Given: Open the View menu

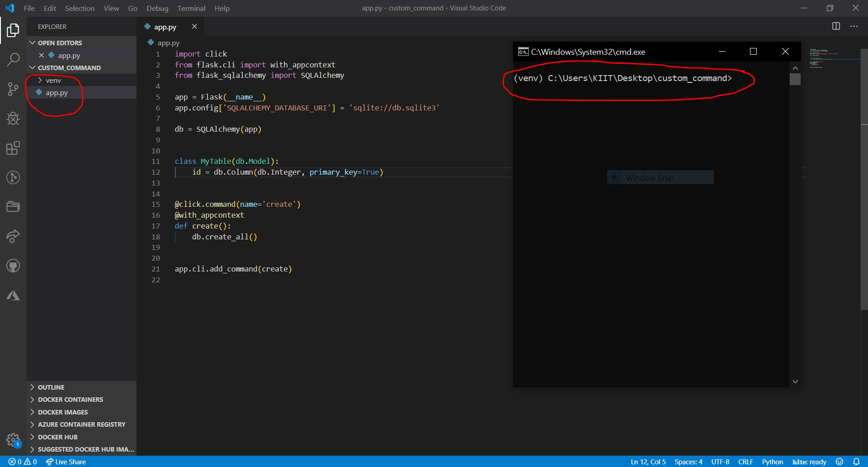Looking at the screenshot, I should click(111, 8).
